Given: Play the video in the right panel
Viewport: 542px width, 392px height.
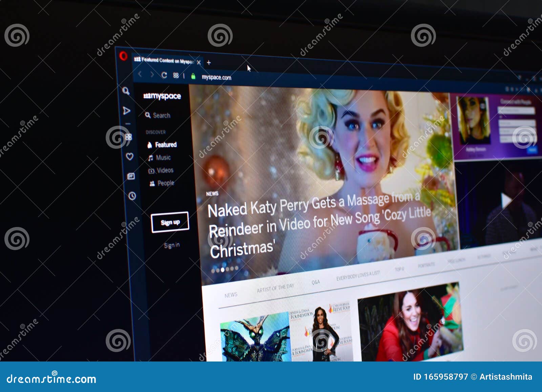Looking at the screenshot, I should 506,201.
